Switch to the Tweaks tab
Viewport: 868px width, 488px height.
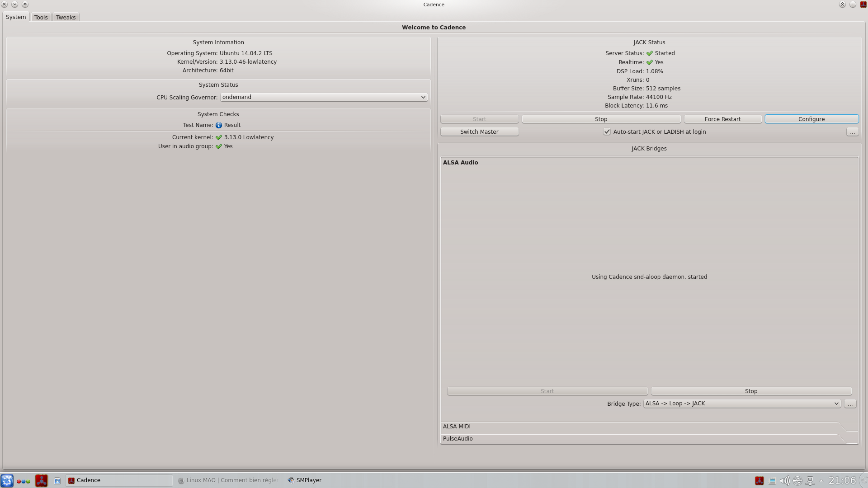tap(66, 17)
